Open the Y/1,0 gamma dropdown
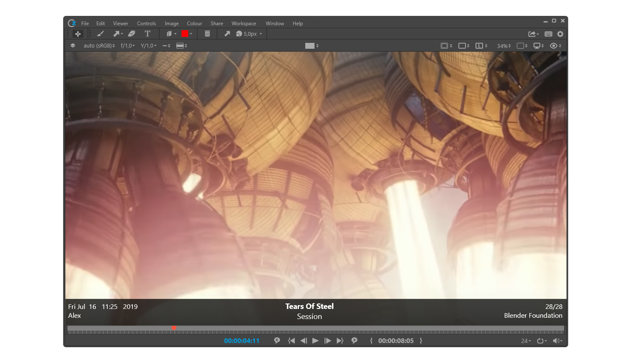Image resolution: width=629 pixels, height=364 pixels. tap(148, 46)
